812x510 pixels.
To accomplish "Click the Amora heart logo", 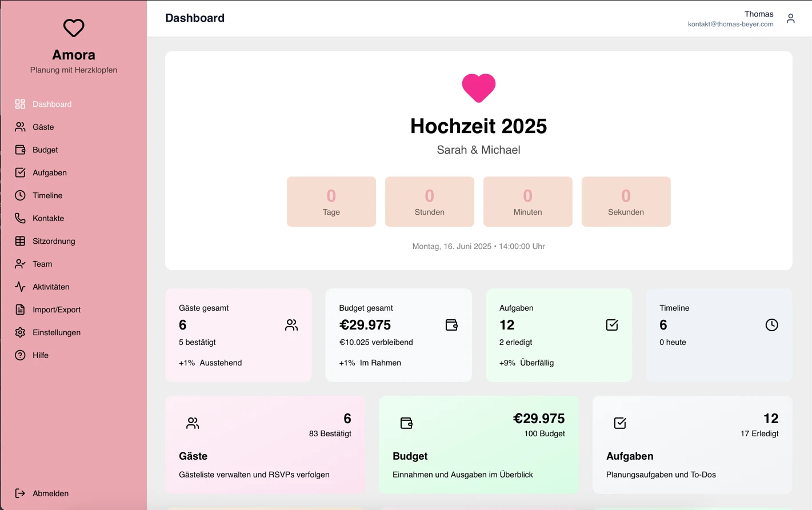I will pyautogui.click(x=73, y=27).
